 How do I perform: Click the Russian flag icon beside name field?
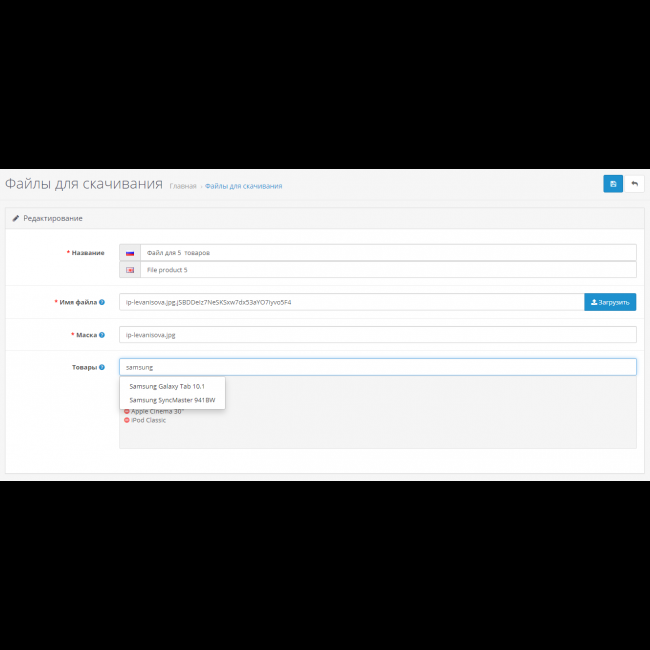[x=130, y=253]
